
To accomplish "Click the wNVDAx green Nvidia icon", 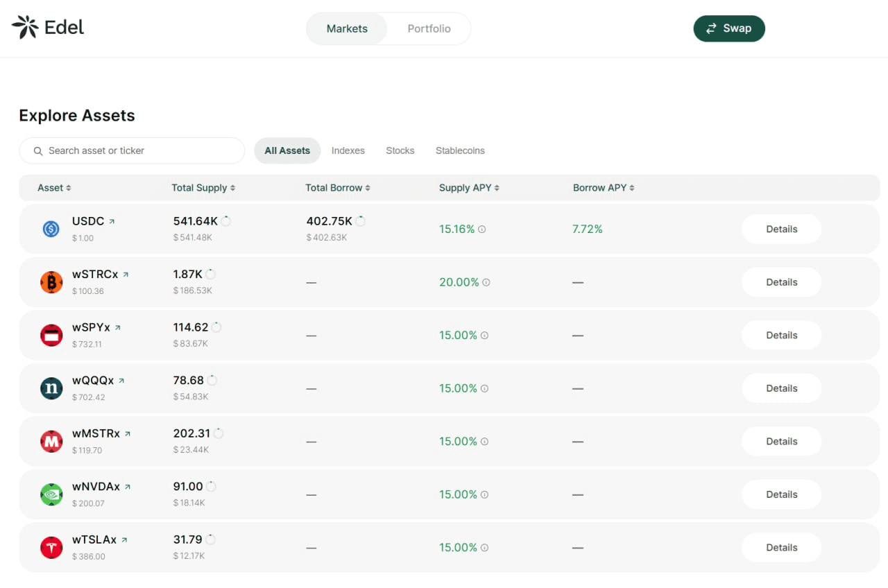I will click(x=51, y=494).
